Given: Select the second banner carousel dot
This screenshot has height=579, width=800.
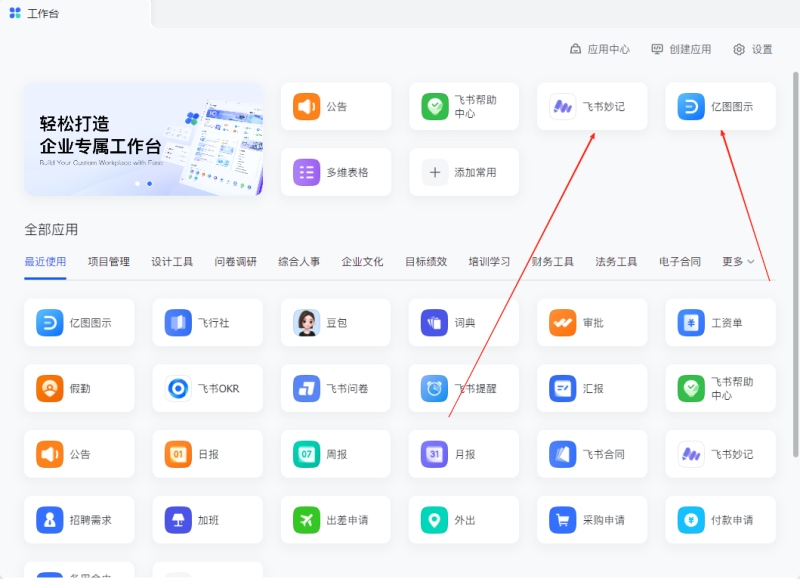Looking at the screenshot, I should 149,184.
